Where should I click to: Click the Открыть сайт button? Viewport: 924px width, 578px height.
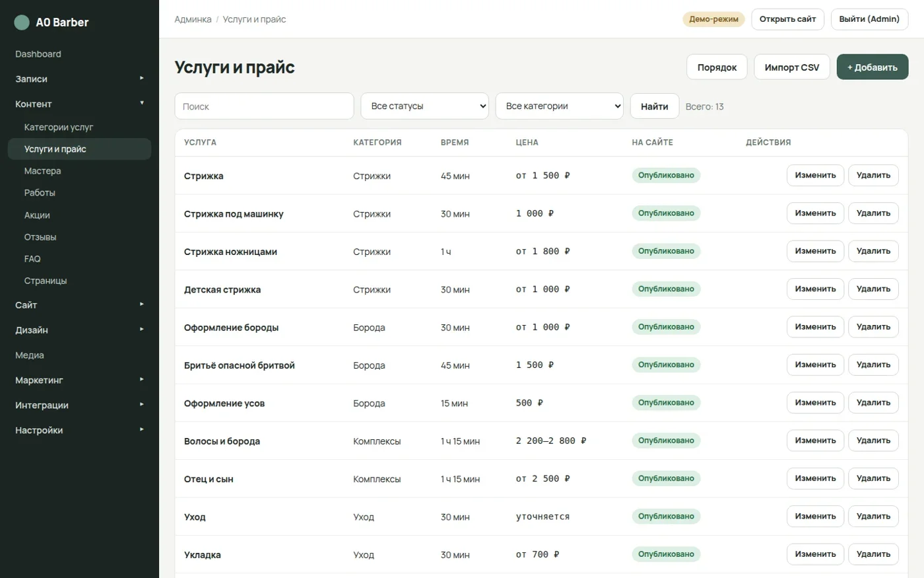pos(787,19)
